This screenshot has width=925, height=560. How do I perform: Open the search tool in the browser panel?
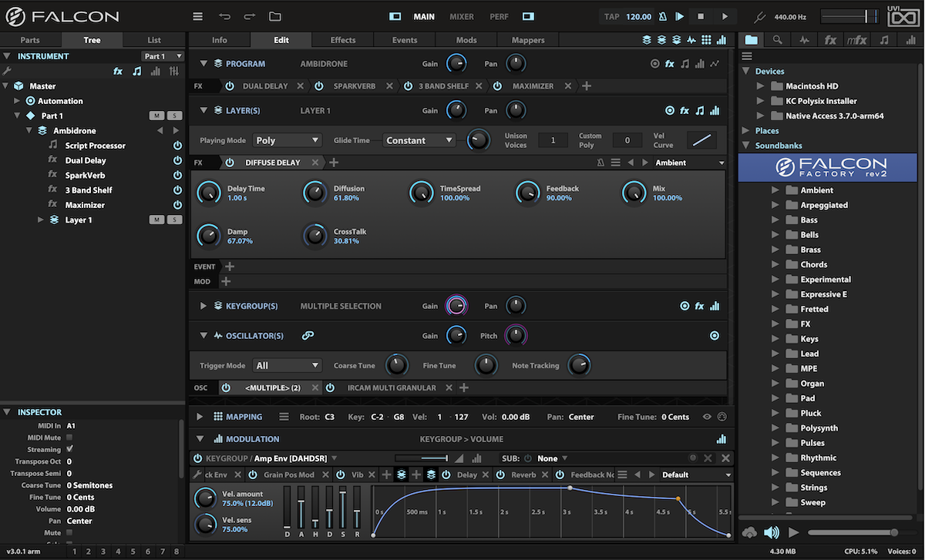pyautogui.click(x=777, y=39)
